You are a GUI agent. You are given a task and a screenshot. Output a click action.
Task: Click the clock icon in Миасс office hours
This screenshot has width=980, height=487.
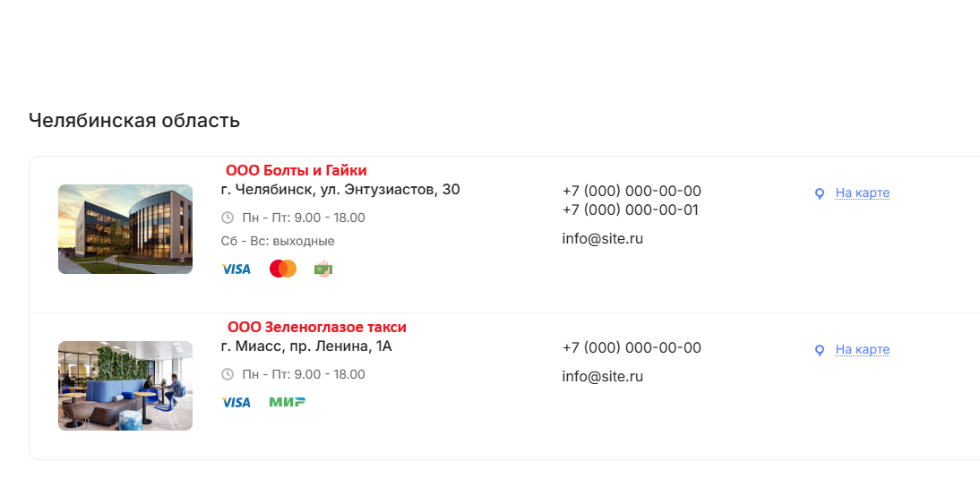click(228, 374)
